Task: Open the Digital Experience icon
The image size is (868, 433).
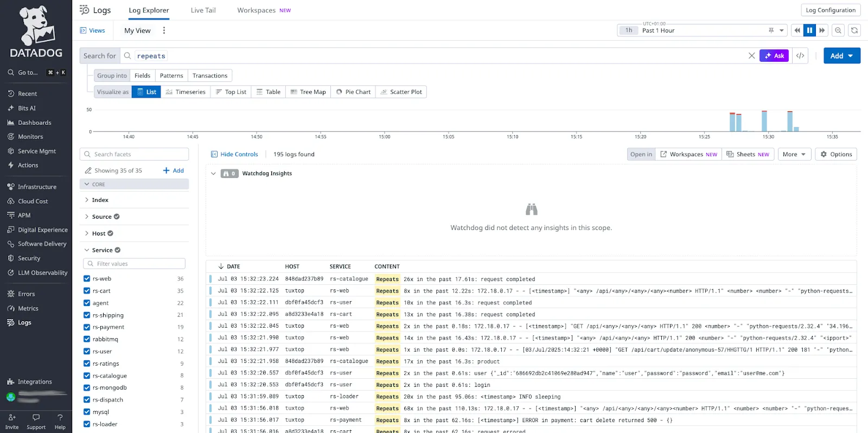Action: 11,230
